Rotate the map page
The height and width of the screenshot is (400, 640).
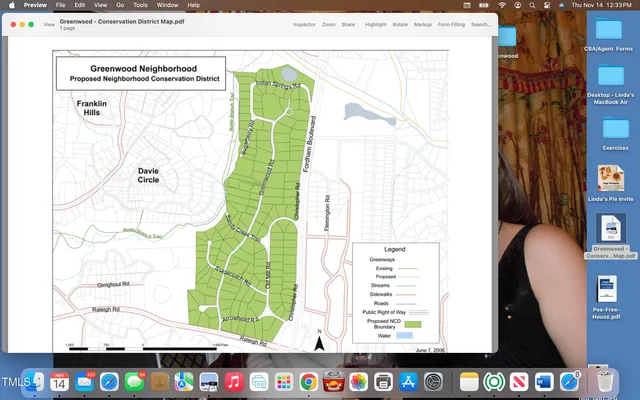(400, 24)
